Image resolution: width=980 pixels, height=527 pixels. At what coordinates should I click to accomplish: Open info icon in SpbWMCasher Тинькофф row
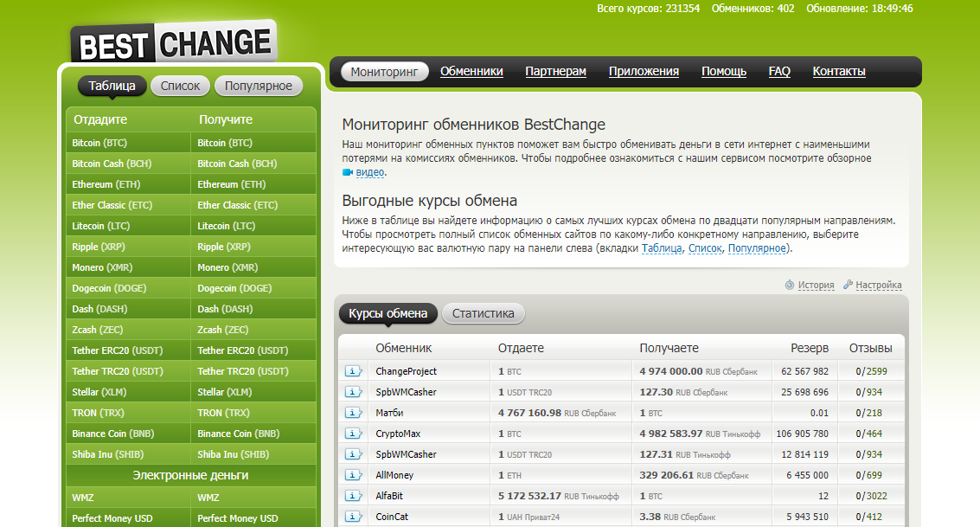tap(353, 454)
